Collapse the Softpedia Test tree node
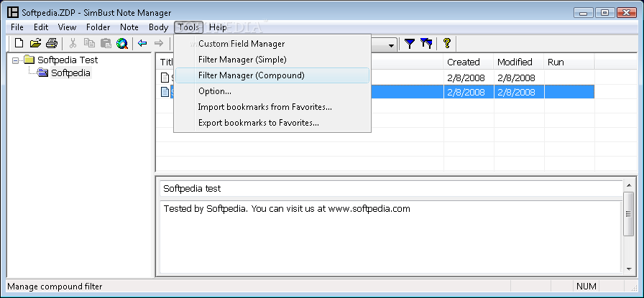This screenshot has height=298, width=644. pyautogui.click(x=16, y=60)
